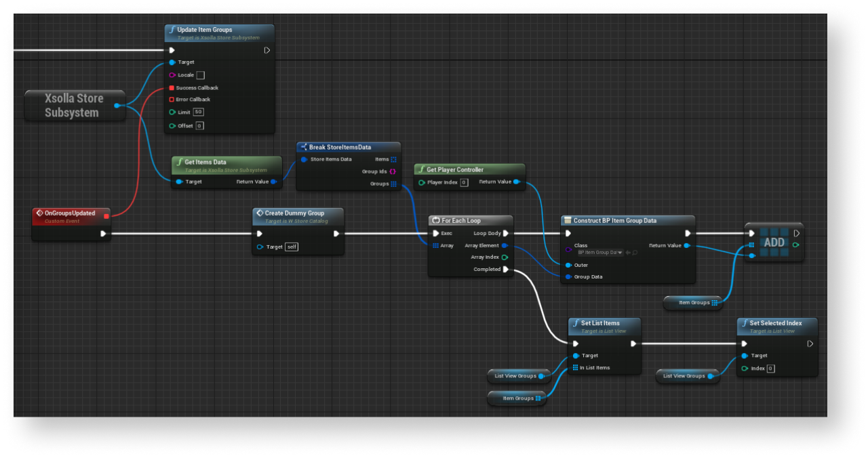Click the Groups array output pin

(x=393, y=184)
